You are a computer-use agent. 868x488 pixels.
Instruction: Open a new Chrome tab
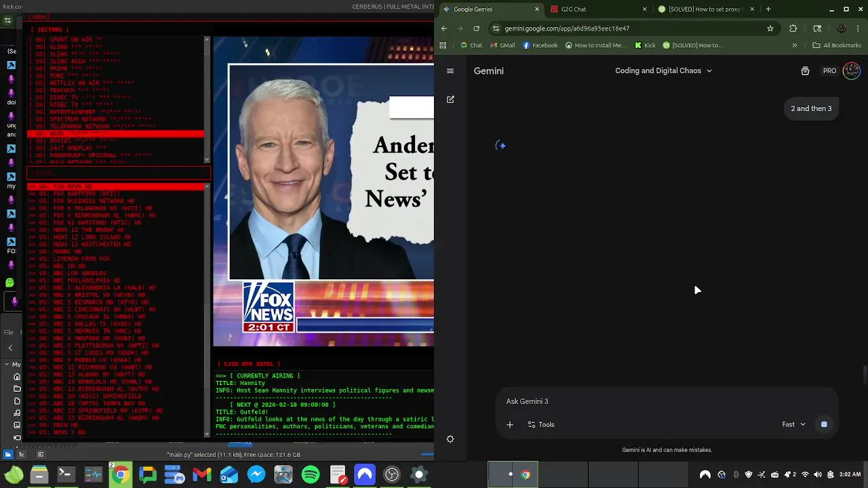768,9
